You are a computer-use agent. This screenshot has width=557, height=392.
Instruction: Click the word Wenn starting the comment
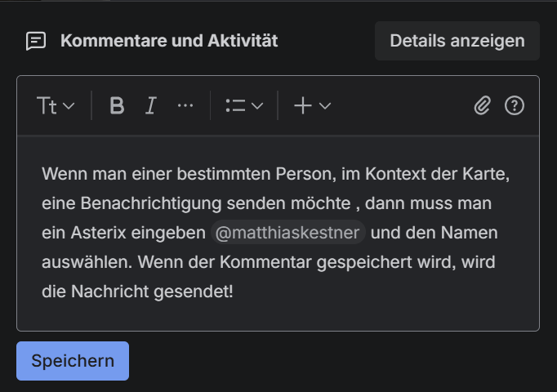(59, 174)
